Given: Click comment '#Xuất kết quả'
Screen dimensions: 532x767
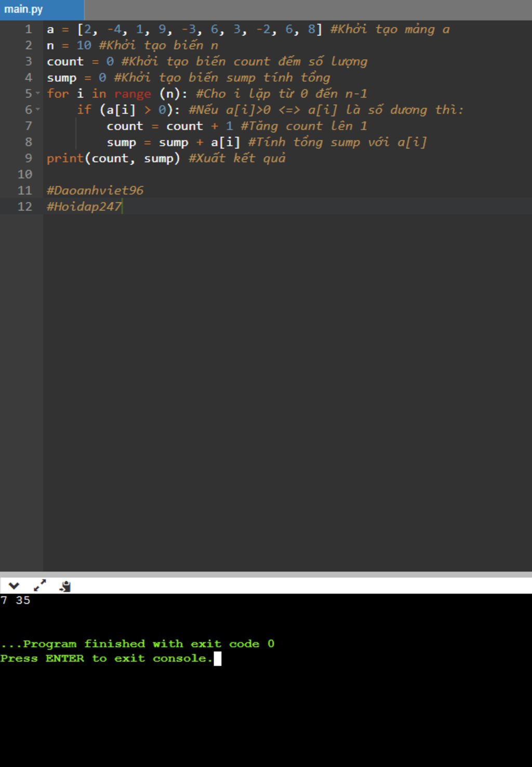Looking at the screenshot, I should [x=237, y=159].
